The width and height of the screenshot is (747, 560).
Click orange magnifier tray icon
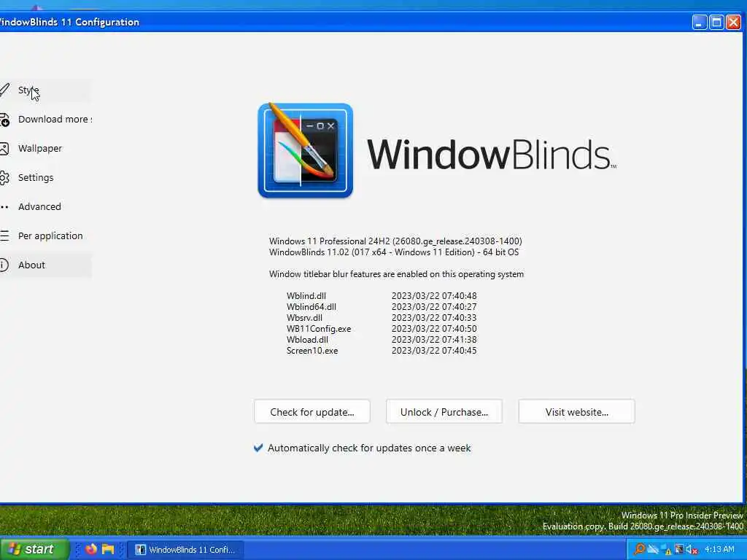click(639, 550)
